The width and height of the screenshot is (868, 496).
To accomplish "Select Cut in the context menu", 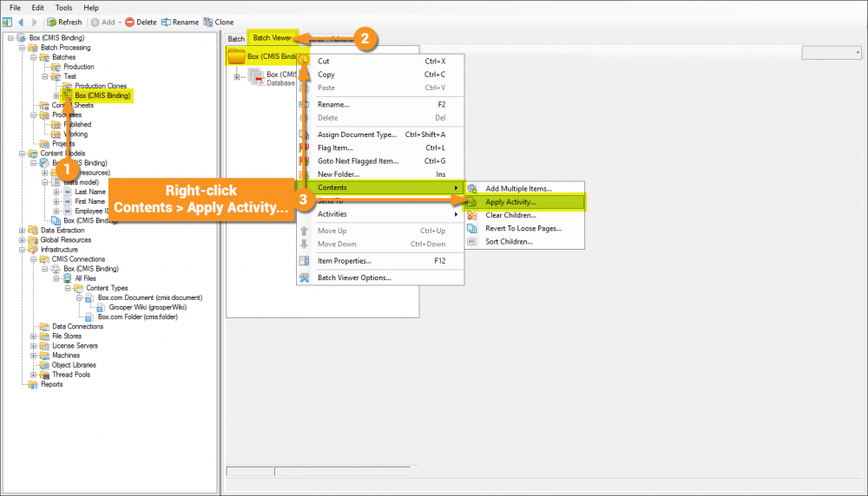I will pyautogui.click(x=380, y=62).
